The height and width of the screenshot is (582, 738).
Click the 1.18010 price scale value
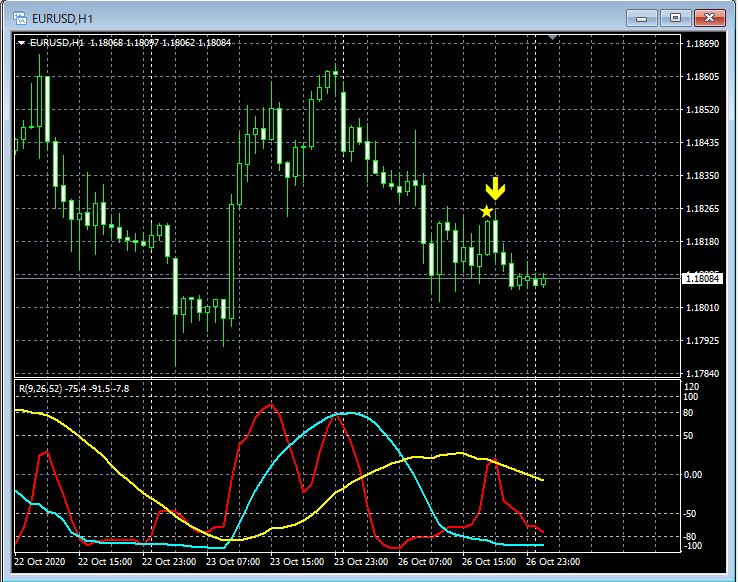tap(703, 308)
